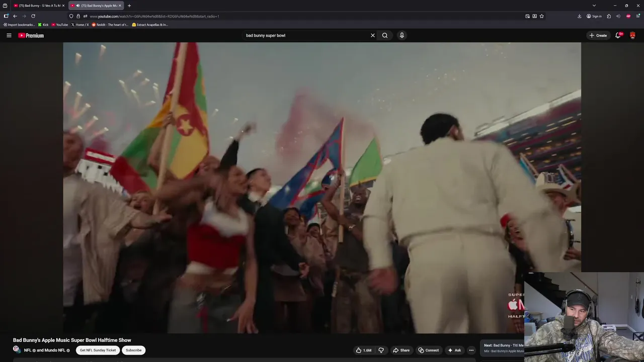Open the NFL and Mundo NFL channel link
644x362 pixels.
point(46,350)
